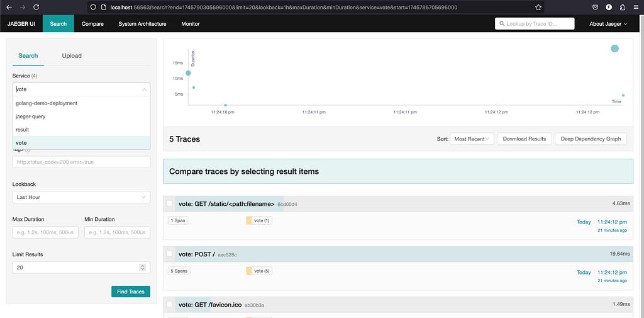Viewport: 644px width, 318px height.
Task: Expand the About Jaeger menu
Action: [608, 24]
